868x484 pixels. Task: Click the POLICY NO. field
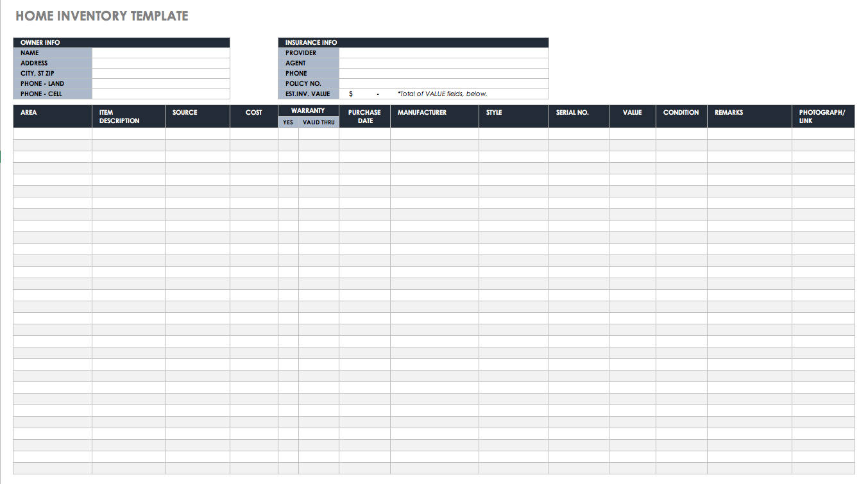click(x=445, y=83)
